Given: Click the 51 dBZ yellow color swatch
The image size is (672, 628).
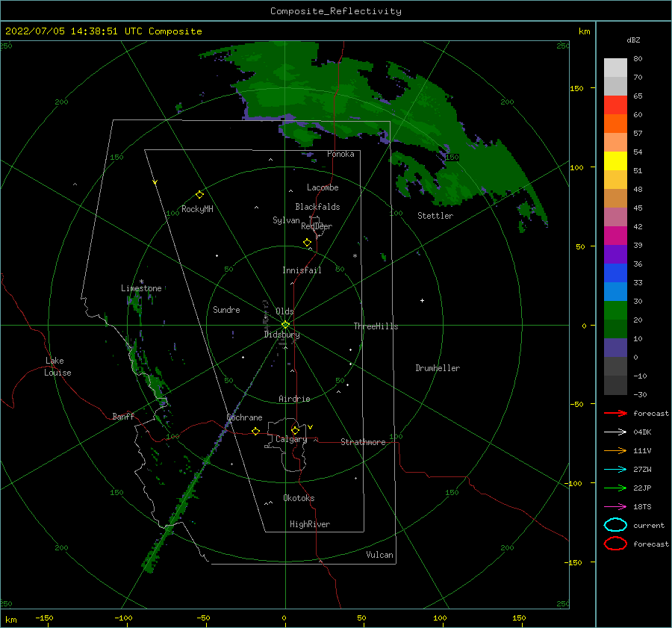Looking at the screenshot, I should pos(615,161).
